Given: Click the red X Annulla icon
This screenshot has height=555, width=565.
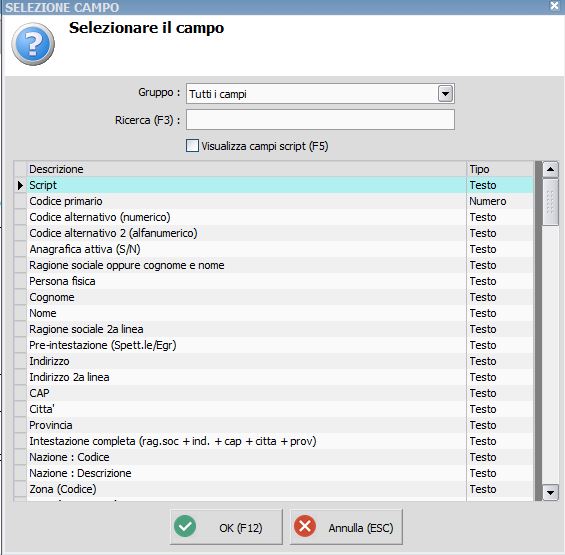Looking at the screenshot, I should (305, 526).
